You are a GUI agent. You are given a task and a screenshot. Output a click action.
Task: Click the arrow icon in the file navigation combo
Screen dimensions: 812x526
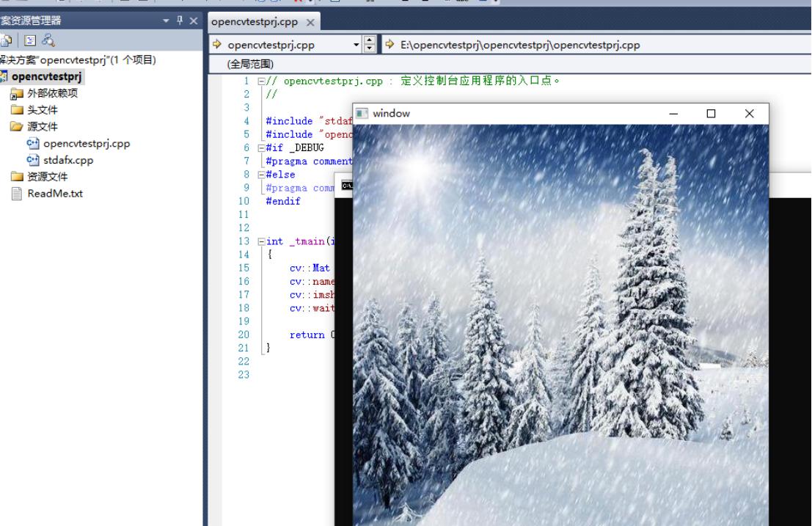click(x=217, y=45)
